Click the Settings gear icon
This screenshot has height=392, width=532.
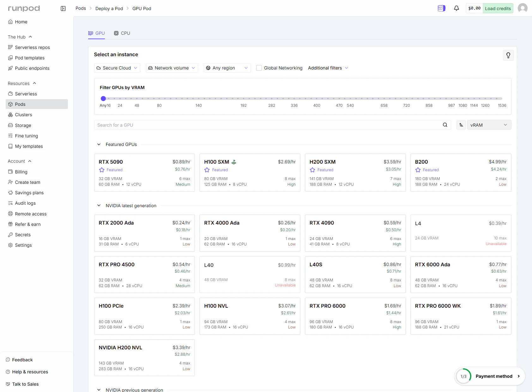(x=10, y=245)
